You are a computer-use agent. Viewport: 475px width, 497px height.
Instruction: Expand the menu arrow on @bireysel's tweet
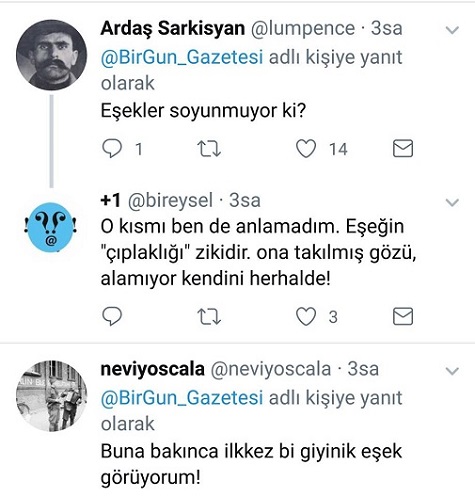coord(452,202)
